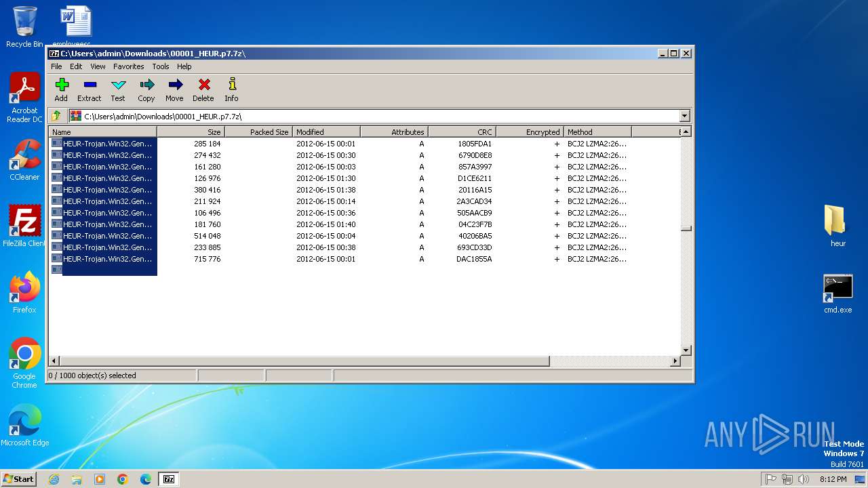Go up one folder level
Screen dimensions: 868x488
pos(56,116)
